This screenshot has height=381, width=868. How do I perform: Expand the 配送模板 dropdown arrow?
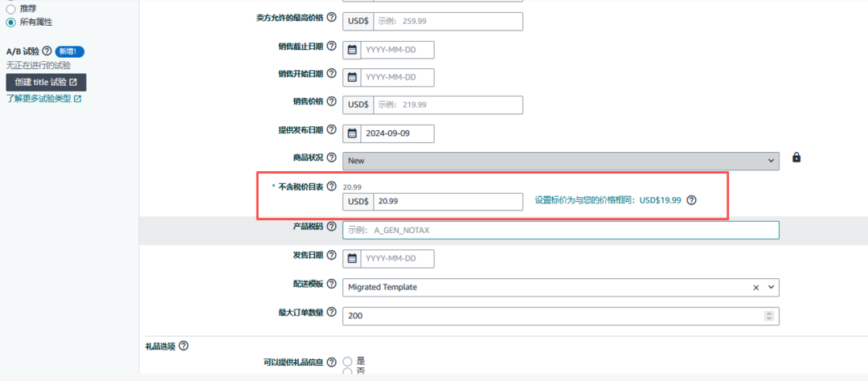pyautogui.click(x=771, y=288)
